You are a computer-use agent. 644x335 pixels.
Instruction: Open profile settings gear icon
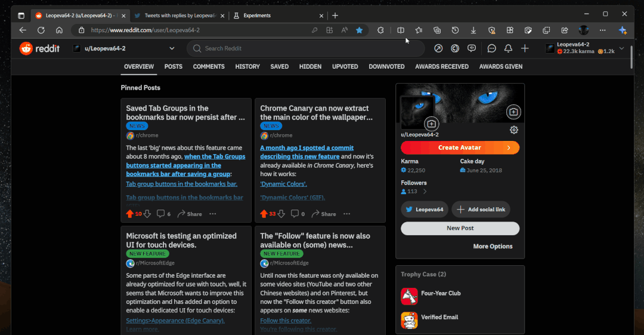[x=514, y=130]
